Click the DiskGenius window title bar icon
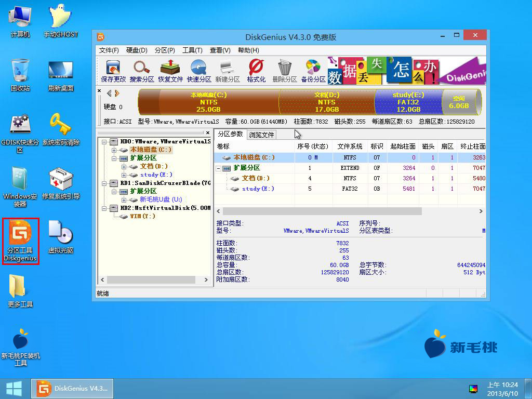Viewport: 532px width, 399px height. 100,37
